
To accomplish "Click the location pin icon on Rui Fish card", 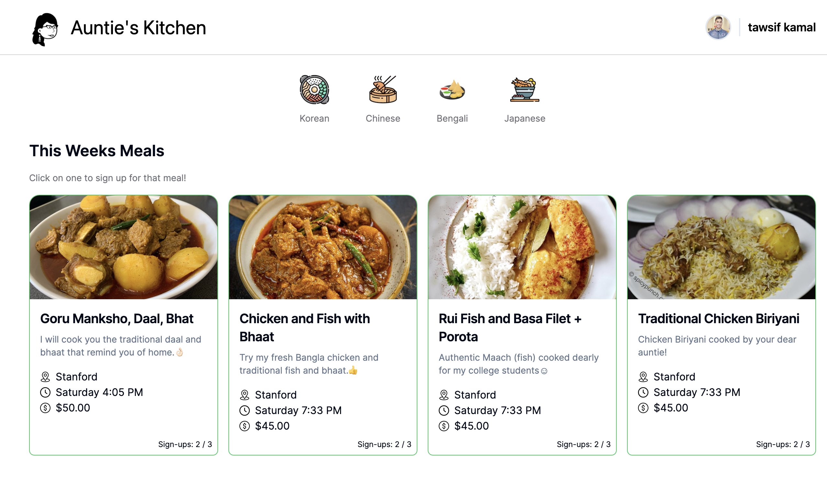I will click(444, 395).
